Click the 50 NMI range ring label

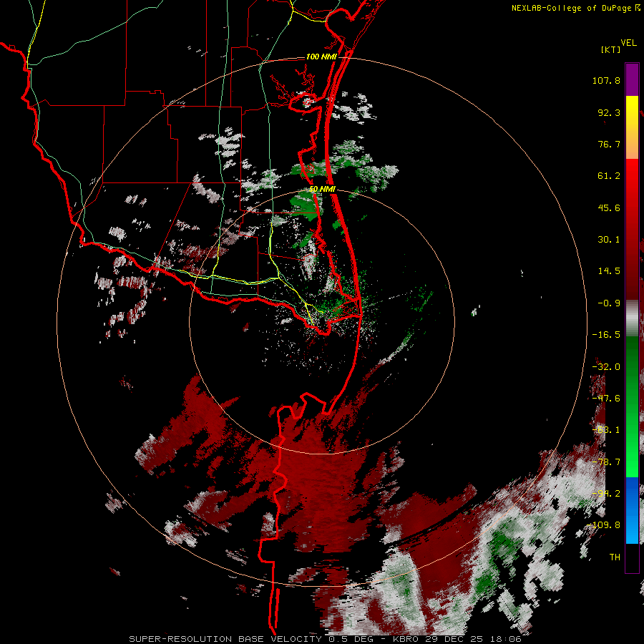(323, 189)
